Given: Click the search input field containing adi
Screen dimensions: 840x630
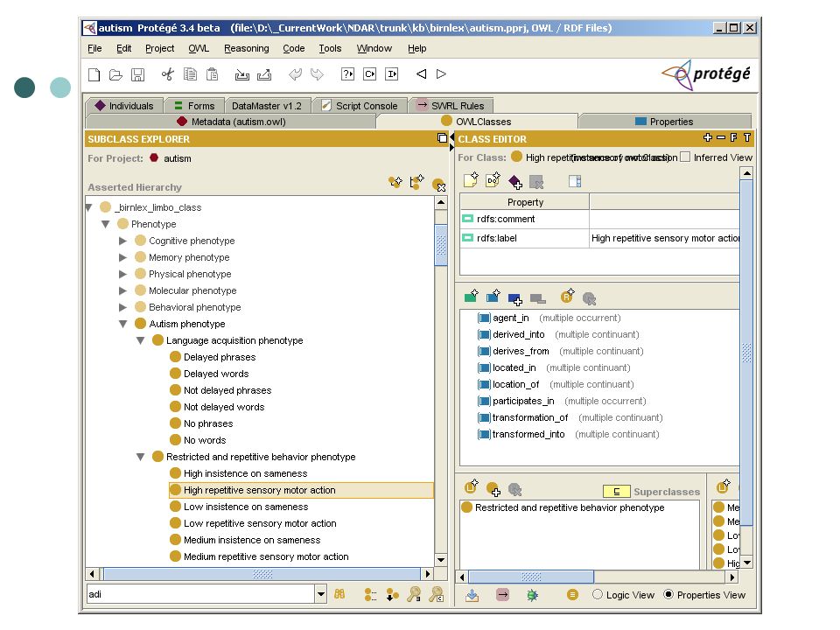Looking at the screenshot, I should click(x=201, y=594).
